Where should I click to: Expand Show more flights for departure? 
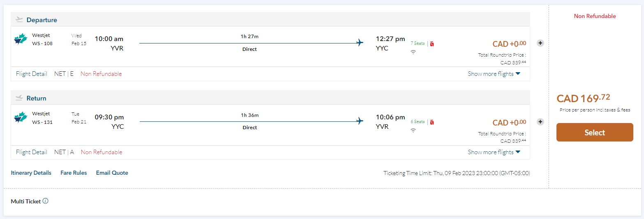pos(494,74)
